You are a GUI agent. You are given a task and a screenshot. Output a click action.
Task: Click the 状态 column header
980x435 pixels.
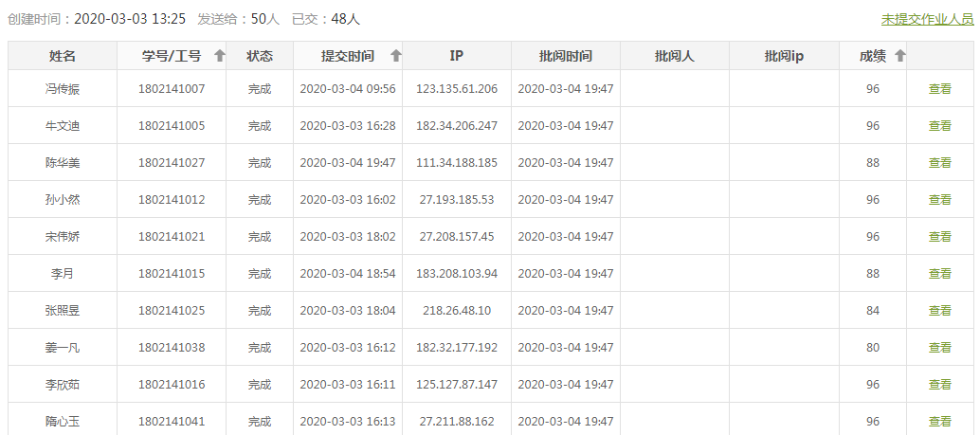click(260, 56)
